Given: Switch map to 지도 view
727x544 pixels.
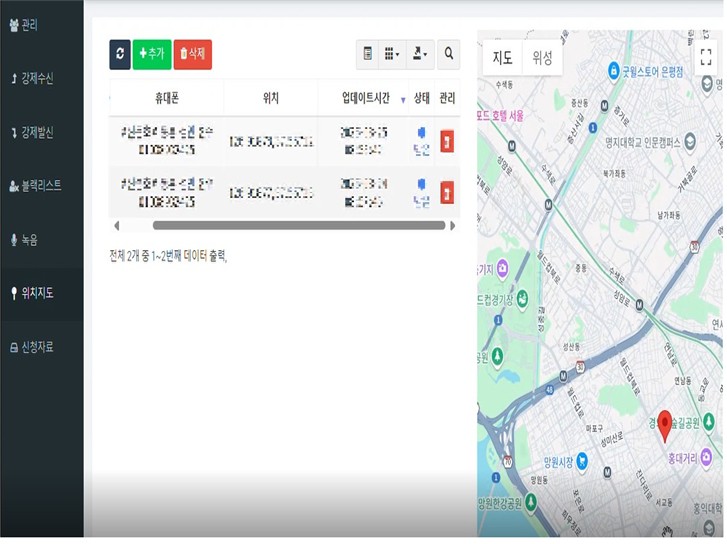Looking at the screenshot, I should pos(503,58).
